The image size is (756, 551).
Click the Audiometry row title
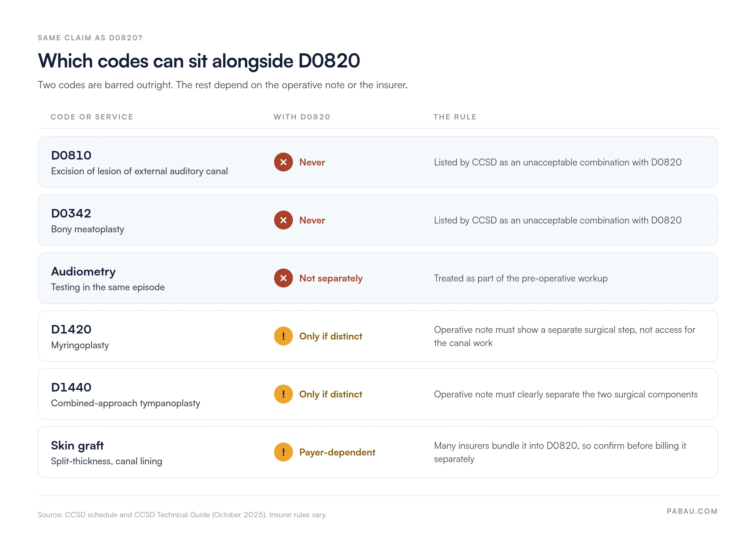click(83, 272)
